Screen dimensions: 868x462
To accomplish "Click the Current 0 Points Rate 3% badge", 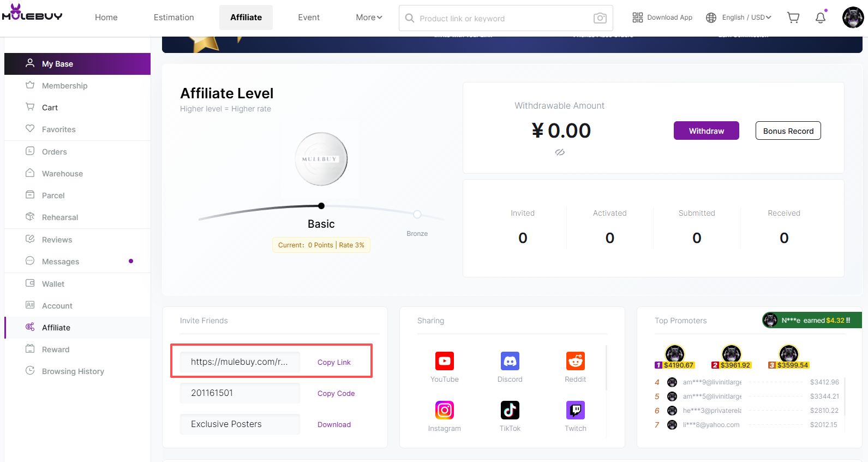I will tap(321, 245).
